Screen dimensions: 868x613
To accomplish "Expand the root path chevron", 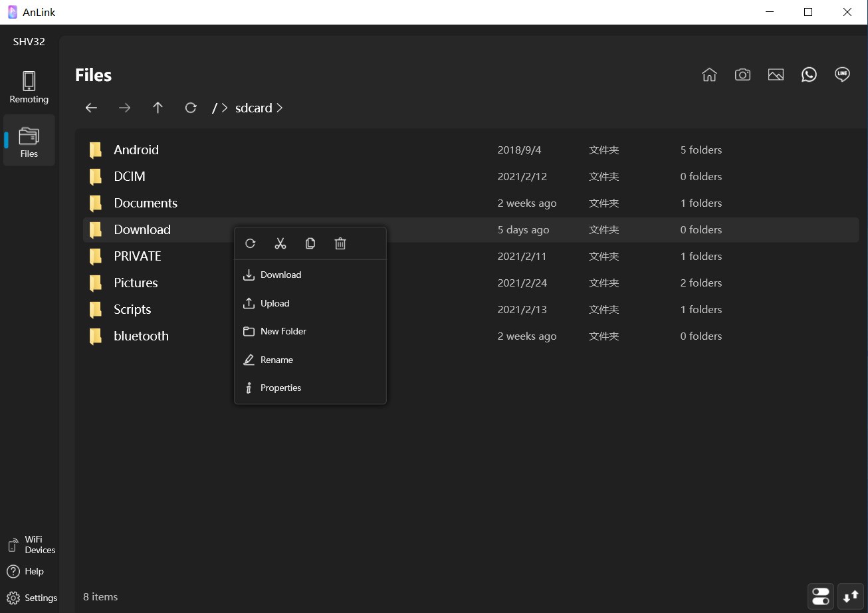I will 225,108.
